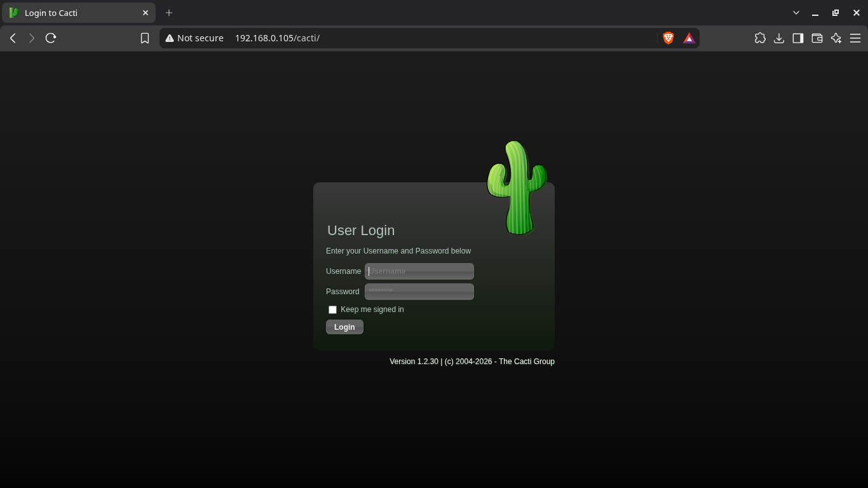Click the address bar URL 192.168.0.105/cacti/

pyautogui.click(x=277, y=38)
